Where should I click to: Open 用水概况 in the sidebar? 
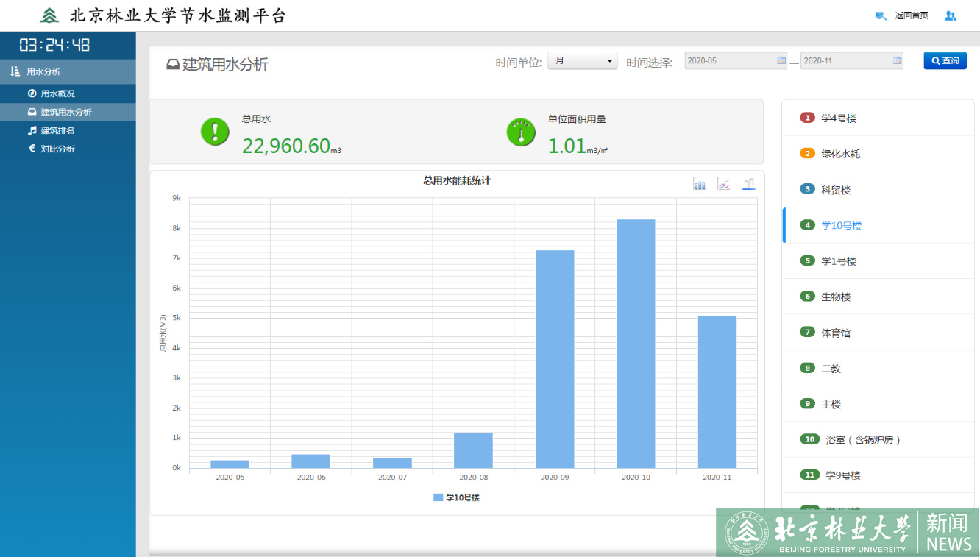[x=57, y=93]
